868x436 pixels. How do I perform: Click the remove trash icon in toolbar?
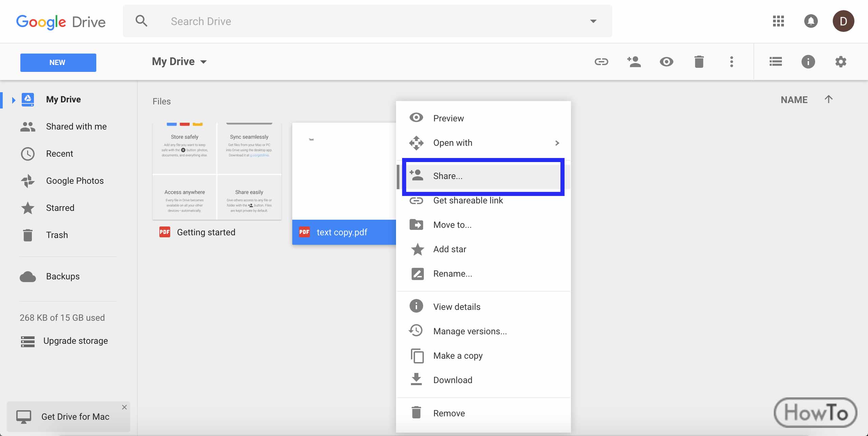(699, 62)
